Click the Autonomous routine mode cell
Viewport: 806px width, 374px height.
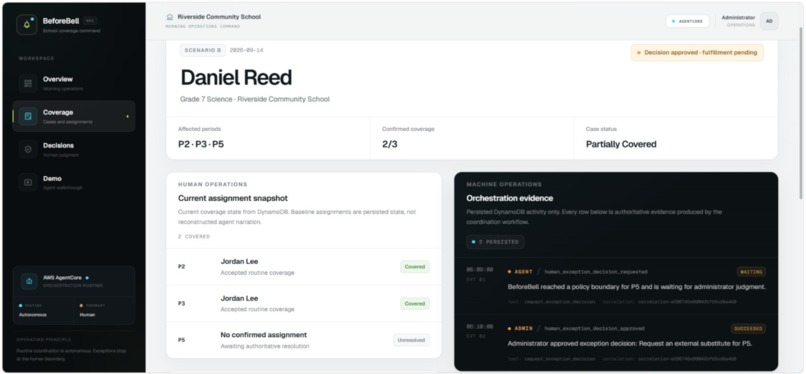click(x=43, y=310)
